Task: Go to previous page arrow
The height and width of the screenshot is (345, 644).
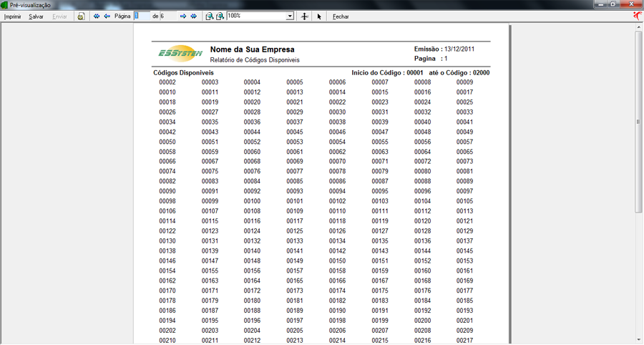Action: 107,16
